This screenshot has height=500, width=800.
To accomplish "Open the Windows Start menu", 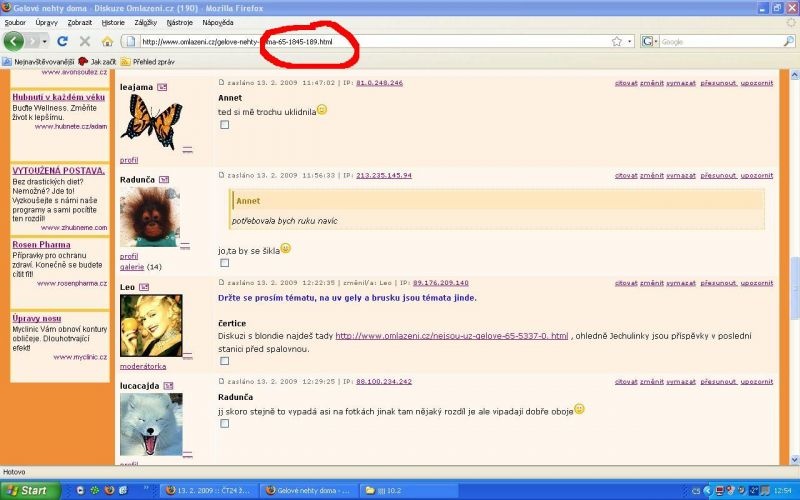I will pos(28,490).
